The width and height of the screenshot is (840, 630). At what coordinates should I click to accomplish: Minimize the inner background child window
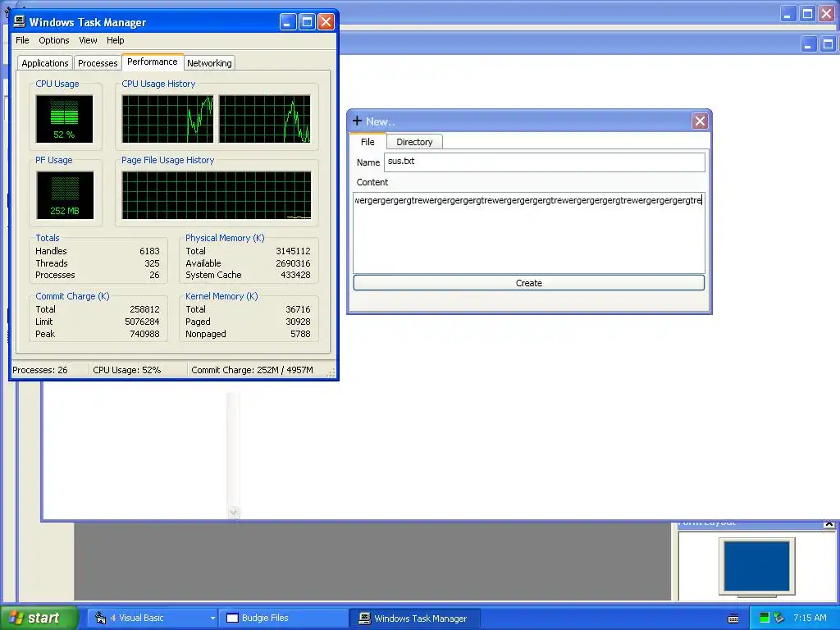coord(808,44)
